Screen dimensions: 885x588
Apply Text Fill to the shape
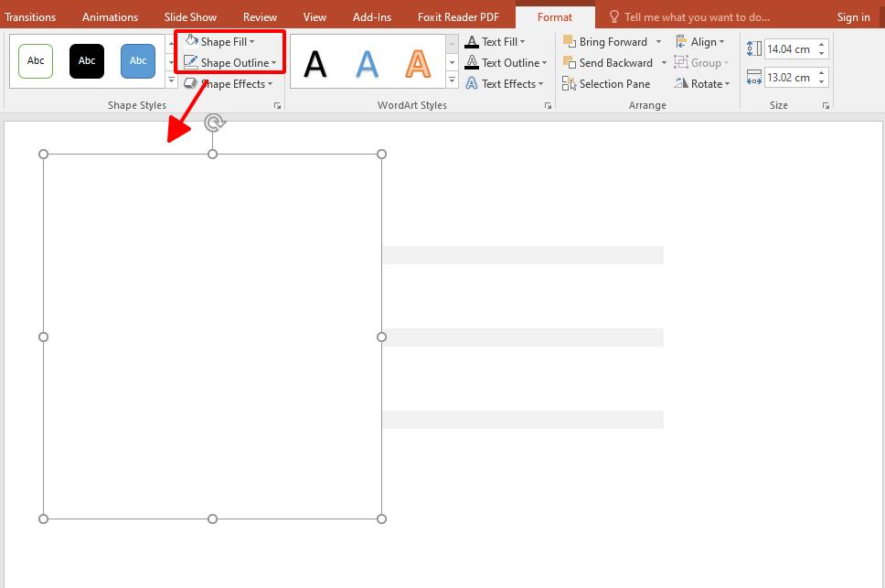pos(498,41)
